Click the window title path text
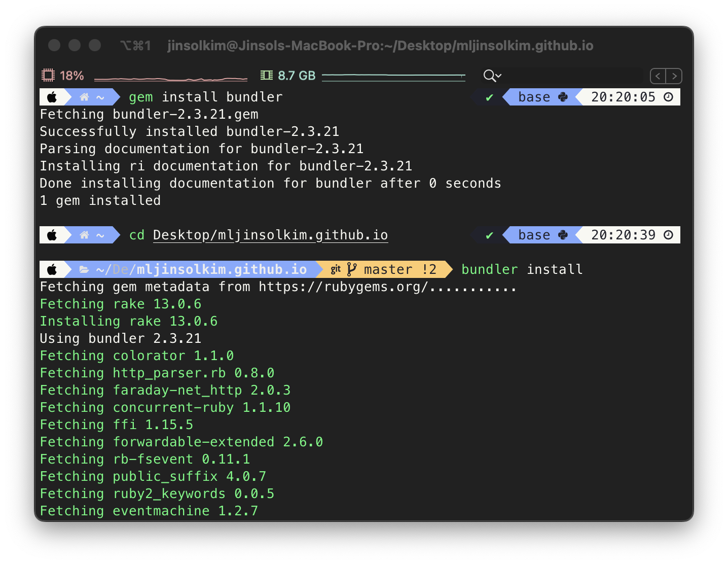 click(x=380, y=46)
